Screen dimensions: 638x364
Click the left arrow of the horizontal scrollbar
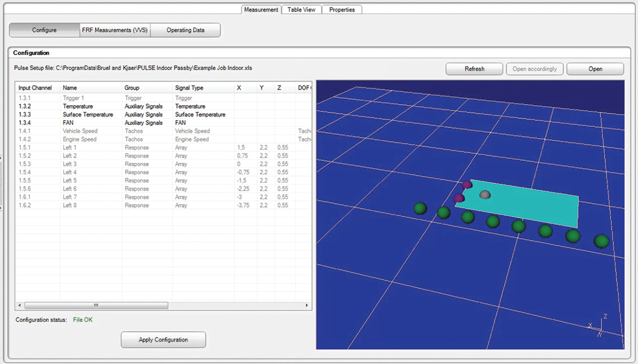click(19, 305)
